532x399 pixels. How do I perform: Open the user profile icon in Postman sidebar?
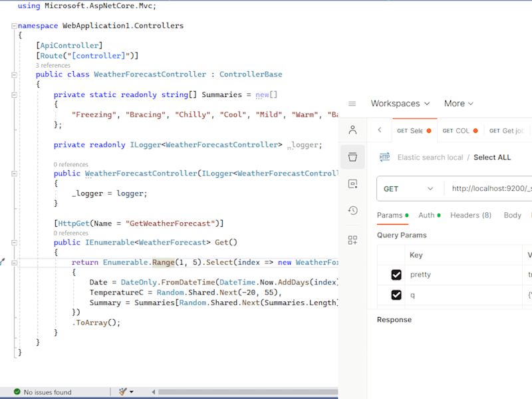pyautogui.click(x=352, y=130)
